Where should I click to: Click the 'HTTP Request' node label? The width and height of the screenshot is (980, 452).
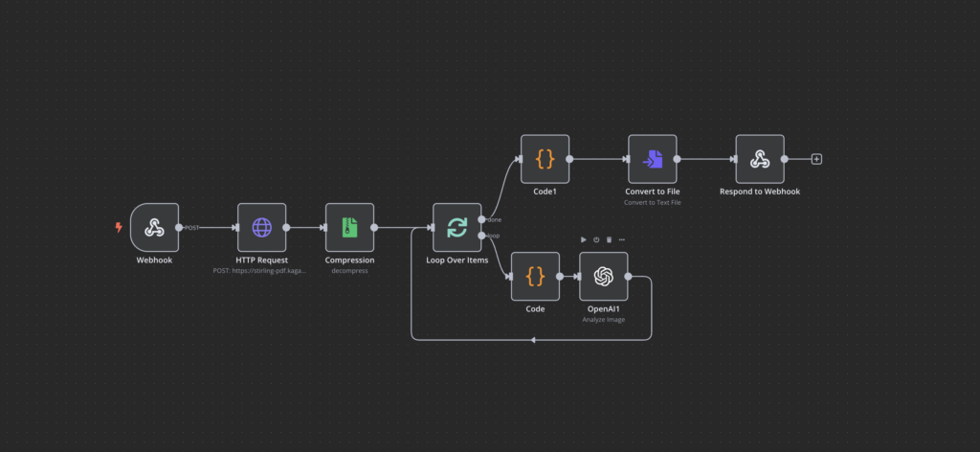pyautogui.click(x=262, y=260)
